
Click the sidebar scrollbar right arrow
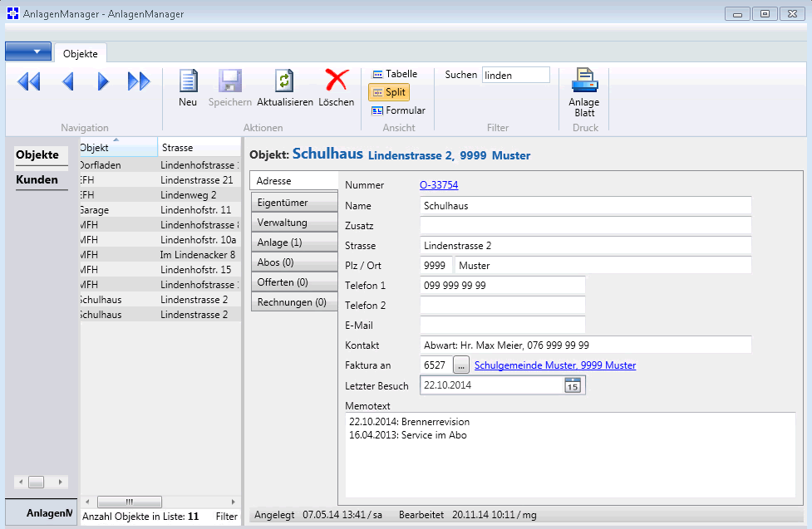(60, 482)
